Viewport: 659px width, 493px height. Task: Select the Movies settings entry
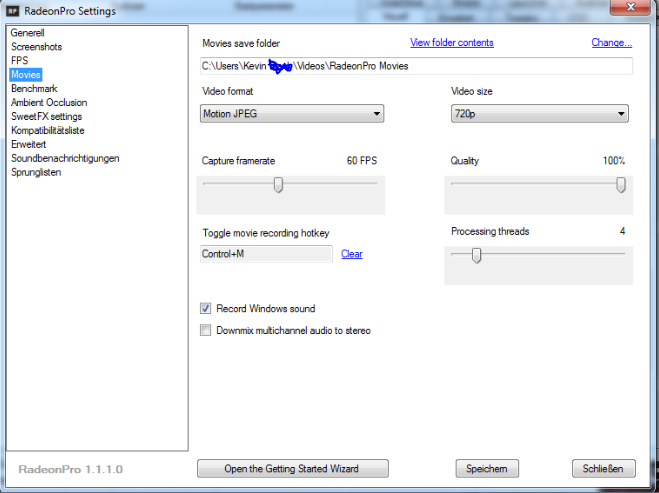(26, 74)
